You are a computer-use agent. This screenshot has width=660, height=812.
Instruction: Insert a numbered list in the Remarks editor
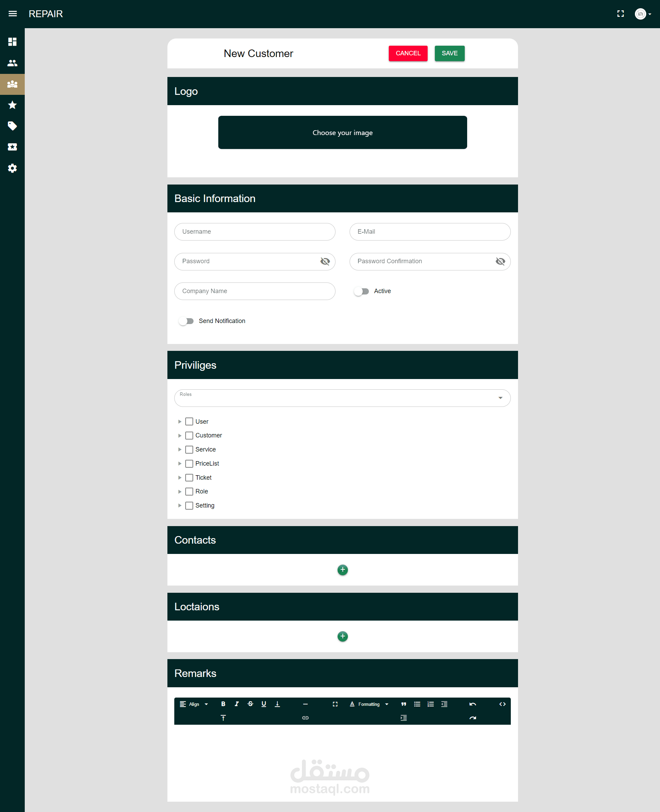point(430,704)
